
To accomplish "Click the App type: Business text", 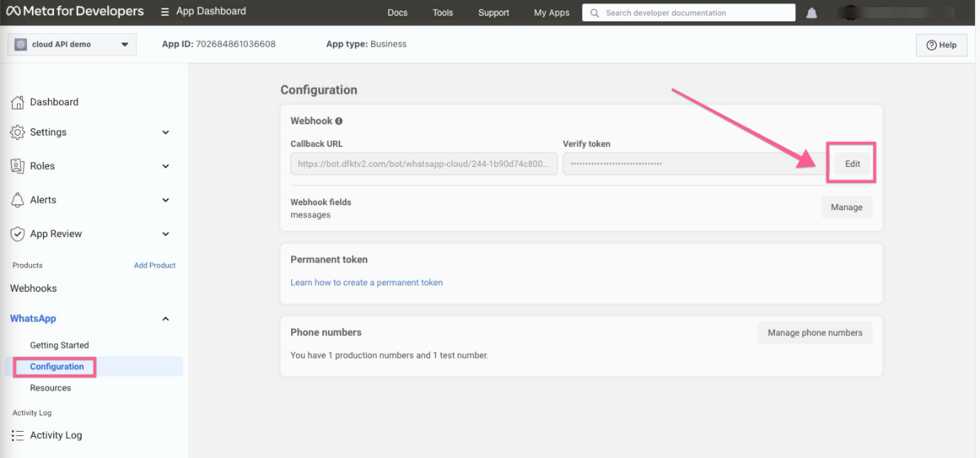I will [366, 44].
